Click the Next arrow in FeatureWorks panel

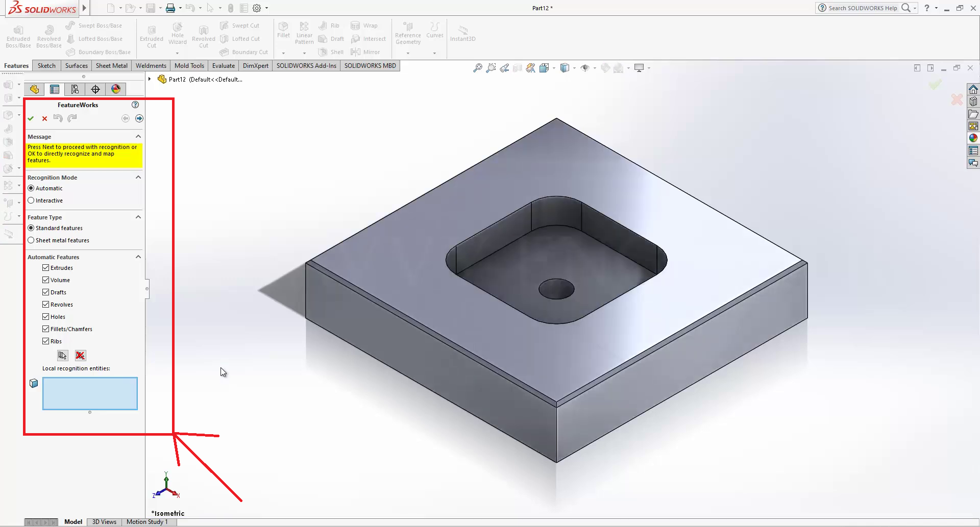coord(139,118)
